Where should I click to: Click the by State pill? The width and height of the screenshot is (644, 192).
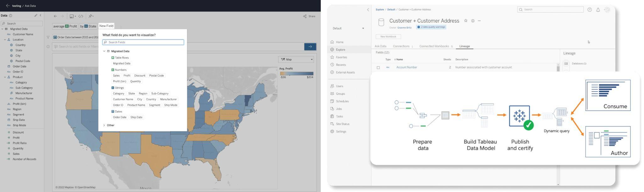88,26
